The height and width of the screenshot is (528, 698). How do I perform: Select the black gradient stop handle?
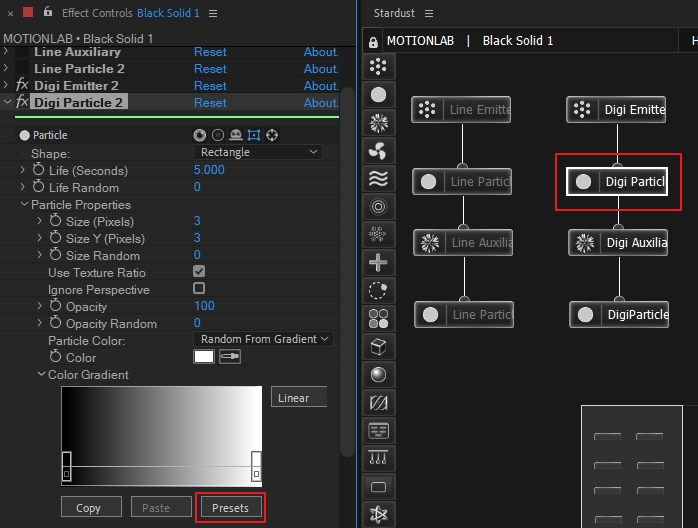click(x=66, y=466)
